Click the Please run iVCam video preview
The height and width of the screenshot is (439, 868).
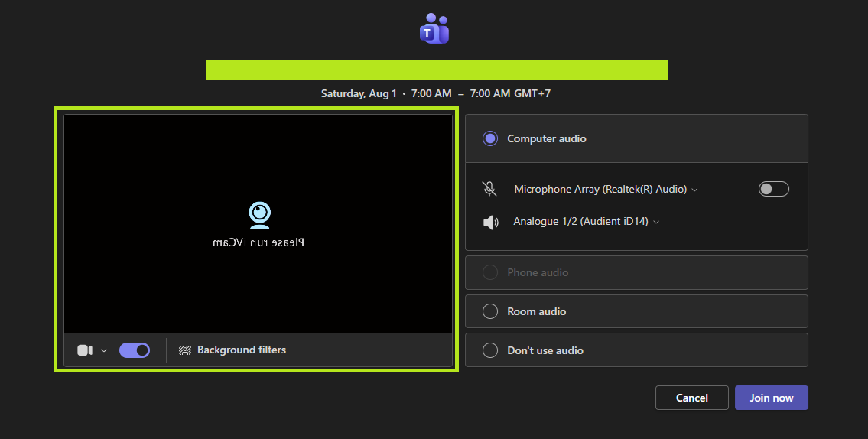coord(258,223)
